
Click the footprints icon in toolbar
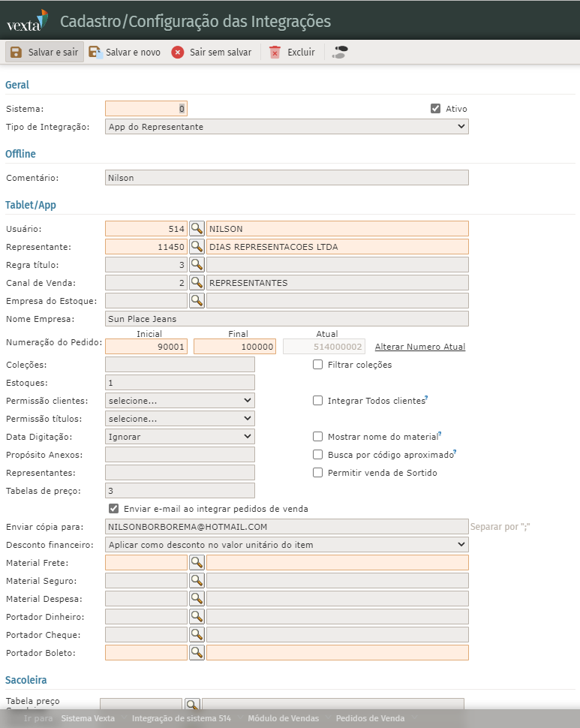coord(340,52)
